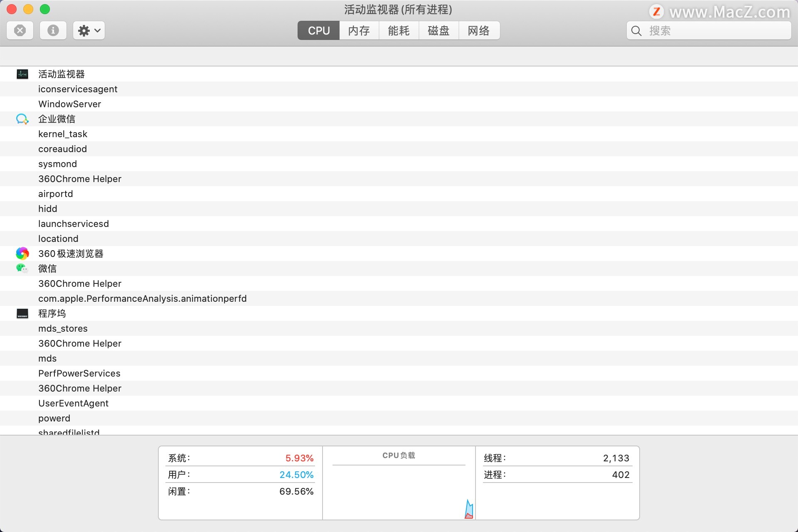Image resolution: width=798 pixels, height=532 pixels.
Task: Select the locationd process
Action: 399,239
